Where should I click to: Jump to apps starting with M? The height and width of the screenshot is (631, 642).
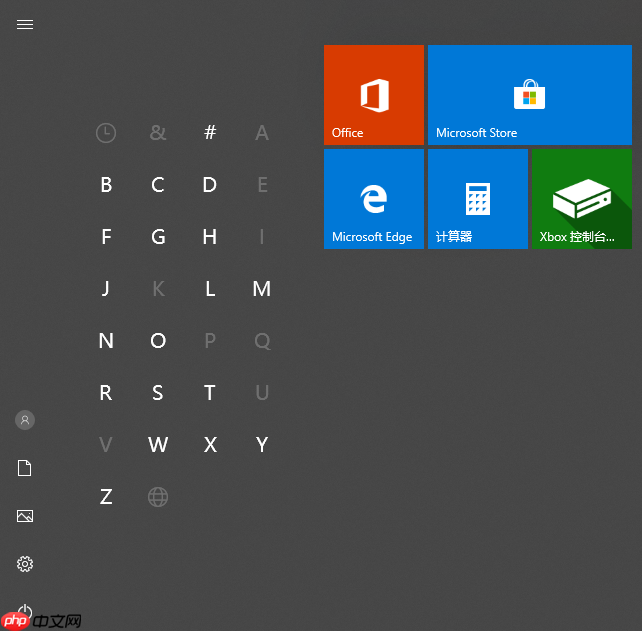(x=262, y=289)
